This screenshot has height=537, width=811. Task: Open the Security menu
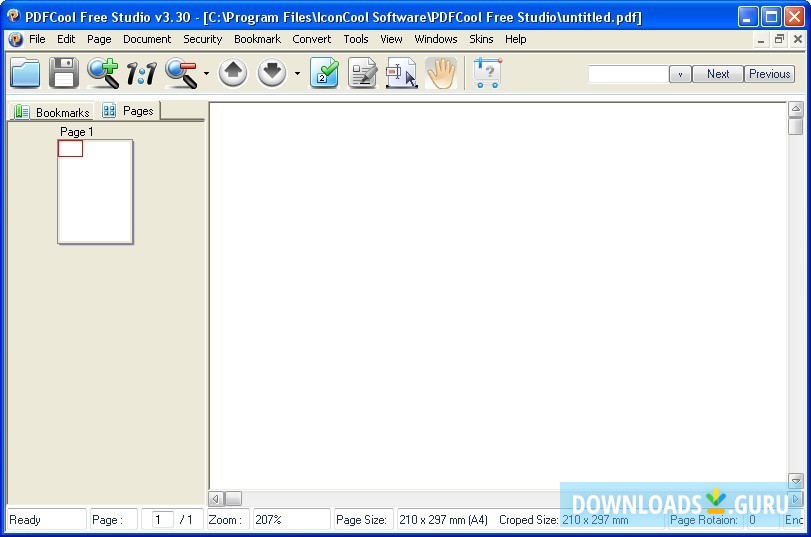point(202,39)
